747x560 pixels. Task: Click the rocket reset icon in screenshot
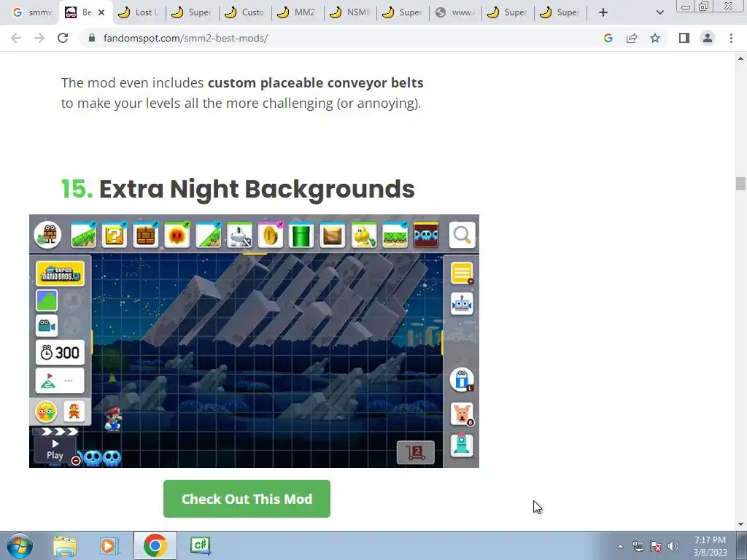click(x=462, y=446)
